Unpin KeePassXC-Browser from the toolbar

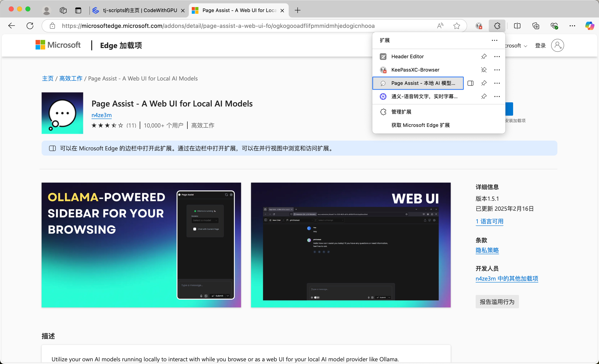point(484,70)
